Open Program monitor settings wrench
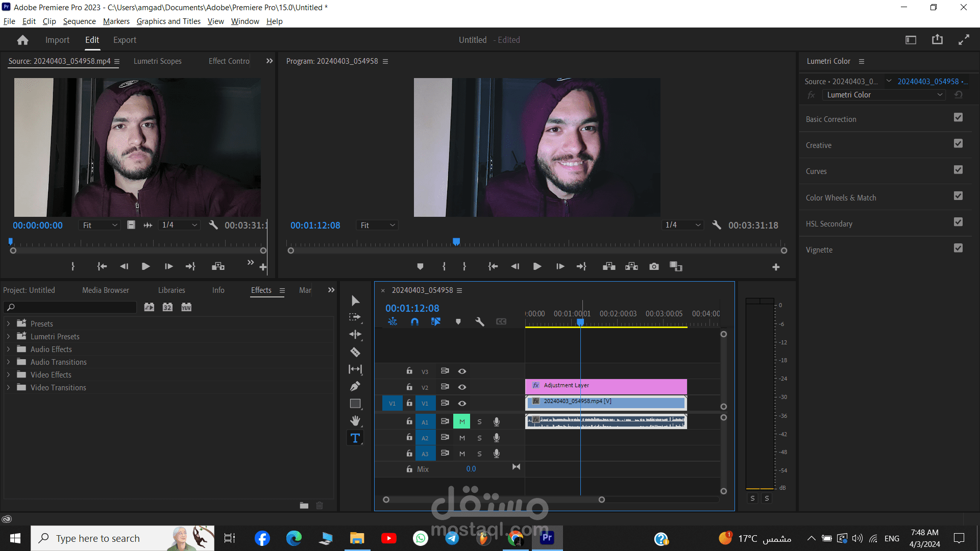980x551 pixels. tap(717, 225)
